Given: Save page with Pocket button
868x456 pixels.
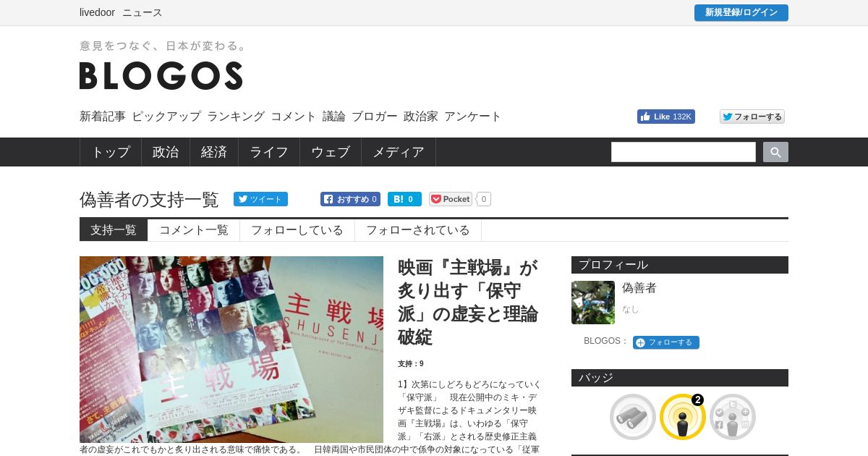Looking at the screenshot, I should [451, 199].
